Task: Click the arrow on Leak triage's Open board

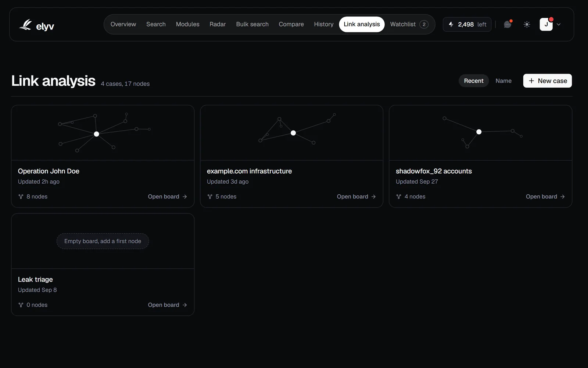Action: click(x=185, y=305)
